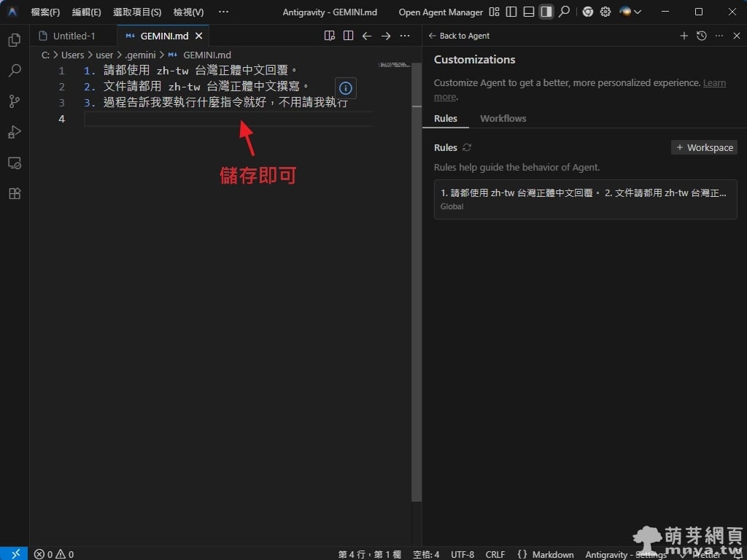
Task: Toggle the bottom panel layout button
Action: 529,12
